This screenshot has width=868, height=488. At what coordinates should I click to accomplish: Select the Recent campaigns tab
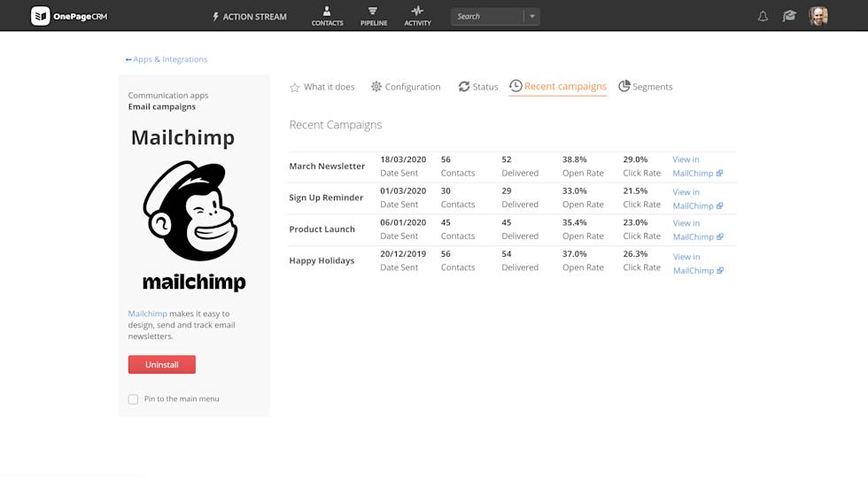558,86
